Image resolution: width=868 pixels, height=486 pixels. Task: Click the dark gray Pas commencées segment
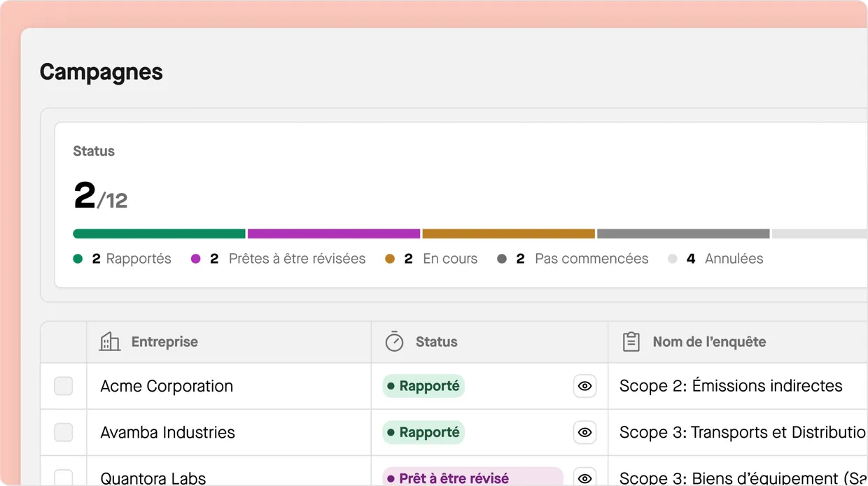point(683,234)
